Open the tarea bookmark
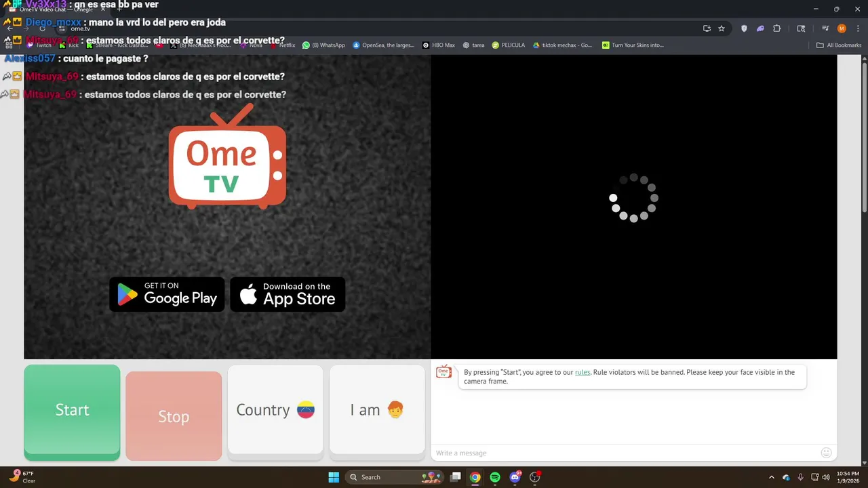The width and height of the screenshot is (868, 488). pos(473,45)
